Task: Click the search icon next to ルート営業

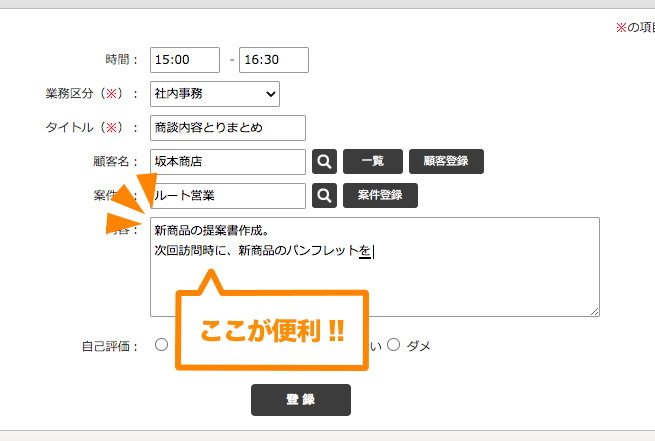Action: [324, 195]
